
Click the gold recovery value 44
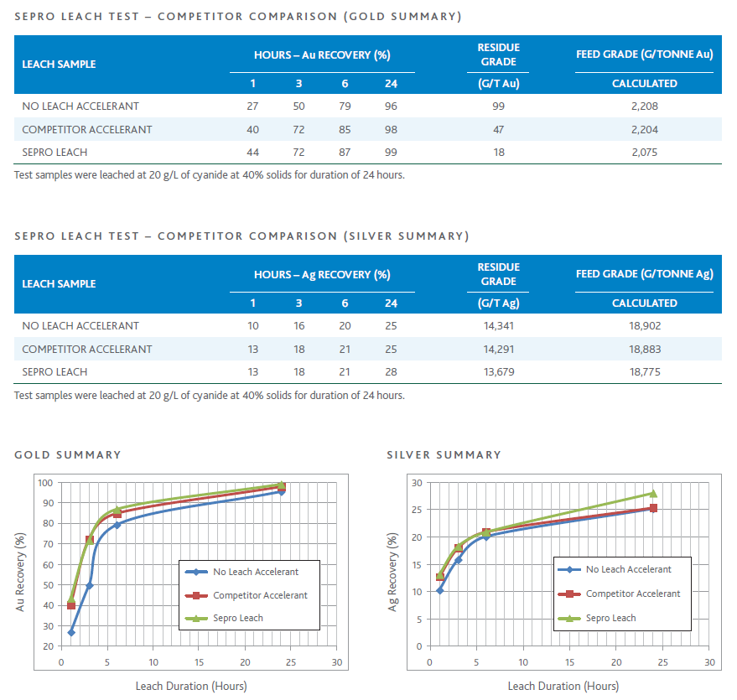pos(253,153)
